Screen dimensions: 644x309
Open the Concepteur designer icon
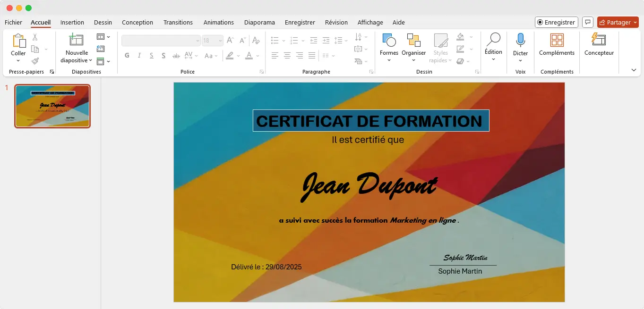click(x=599, y=40)
